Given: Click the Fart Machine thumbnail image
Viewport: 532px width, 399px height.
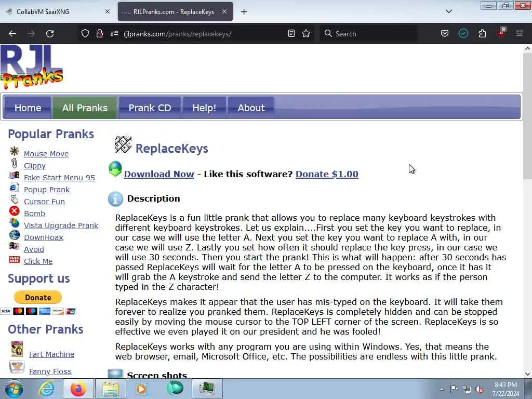Looking at the screenshot, I should (x=17, y=349).
